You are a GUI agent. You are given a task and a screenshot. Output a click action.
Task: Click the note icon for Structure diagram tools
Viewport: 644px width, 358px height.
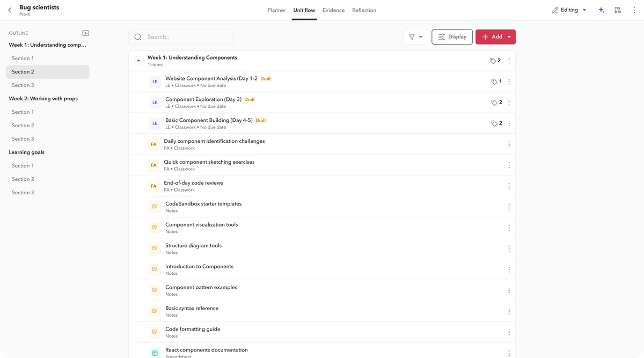pos(155,249)
